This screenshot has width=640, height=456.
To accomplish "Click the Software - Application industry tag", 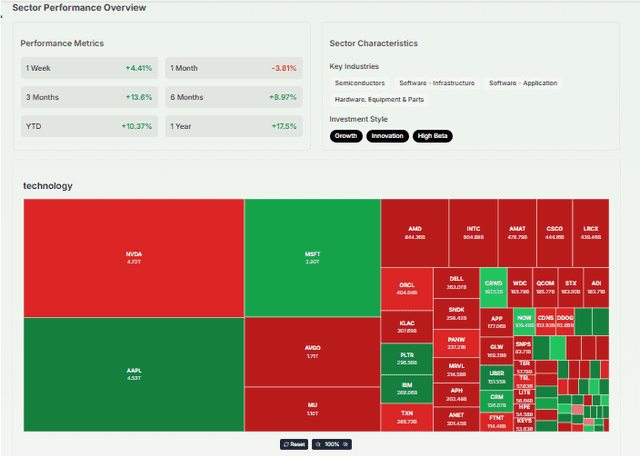I will point(523,83).
